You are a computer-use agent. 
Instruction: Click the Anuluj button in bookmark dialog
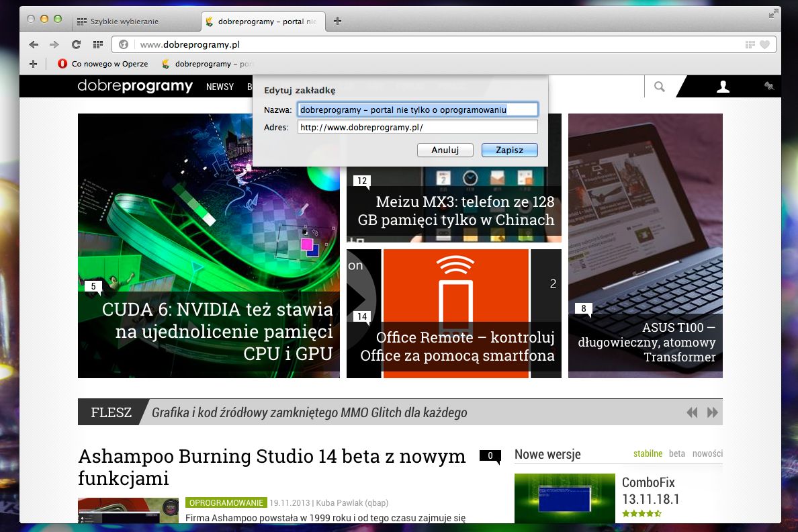coord(445,150)
